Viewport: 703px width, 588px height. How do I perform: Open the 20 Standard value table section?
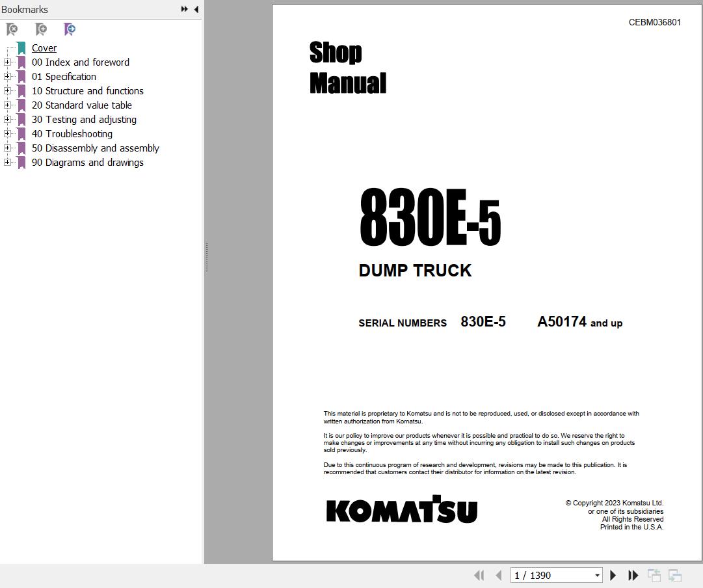coord(81,105)
